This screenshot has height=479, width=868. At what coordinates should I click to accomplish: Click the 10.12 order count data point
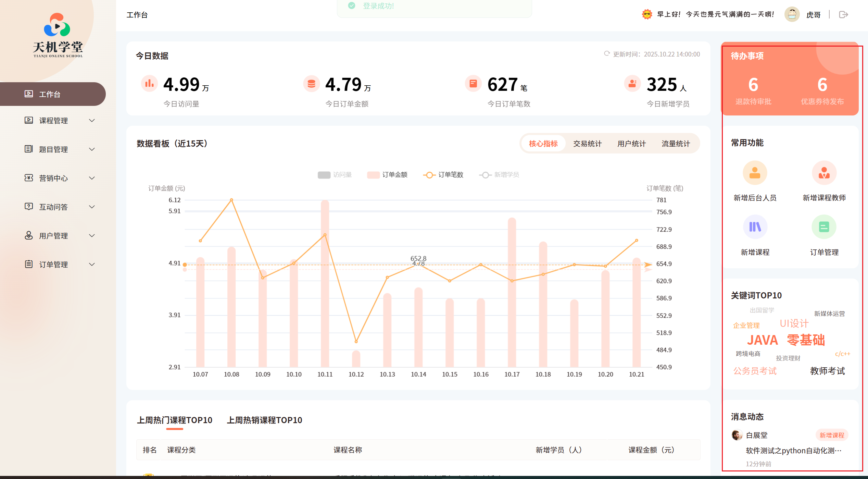point(356,342)
